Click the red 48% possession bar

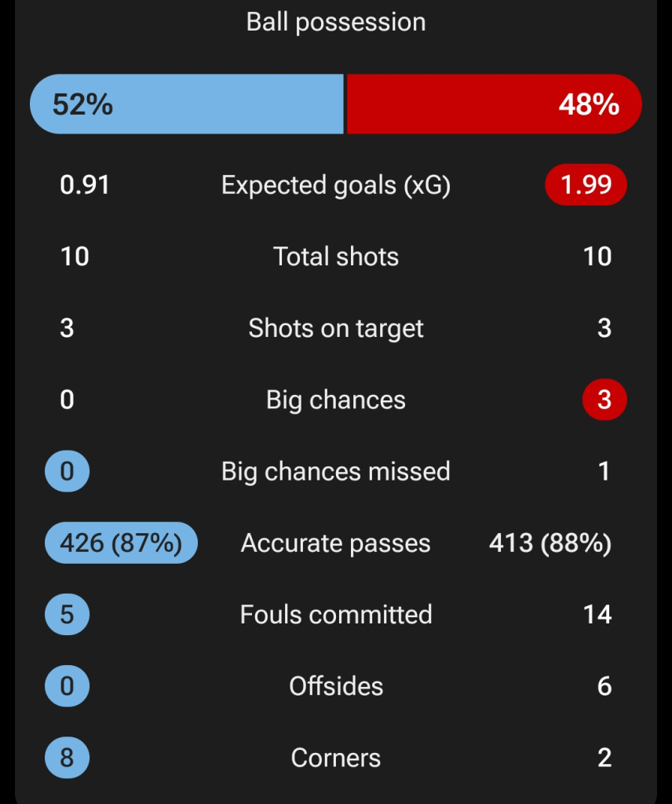(x=494, y=104)
